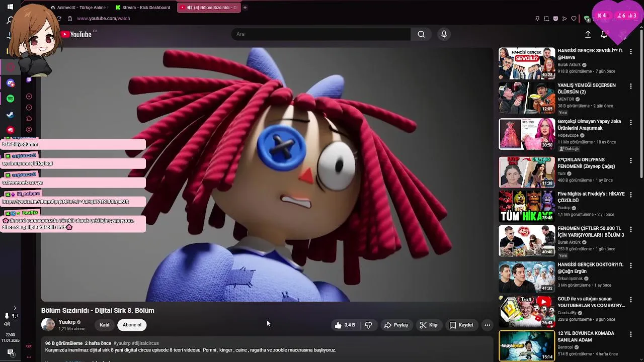This screenshot has width=644, height=362.
Task: Start voice search with the microphone icon
Action: click(x=444, y=34)
